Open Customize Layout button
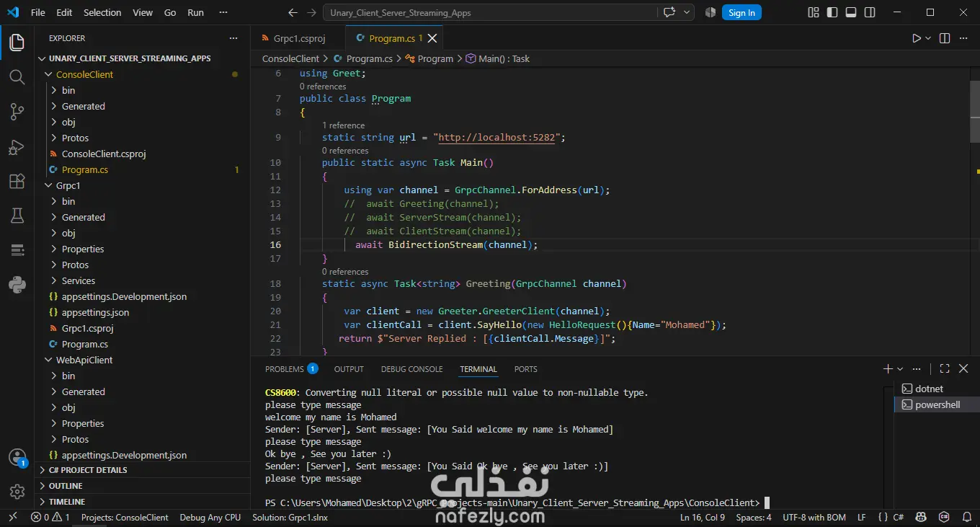Screen dimensions: 980x527 point(814,12)
